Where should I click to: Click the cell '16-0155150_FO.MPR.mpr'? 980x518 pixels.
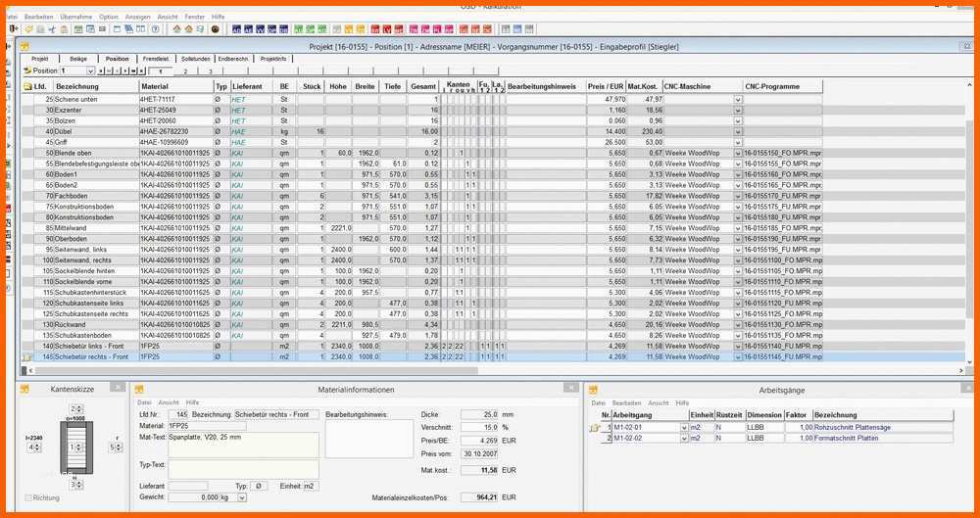(x=783, y=153)
